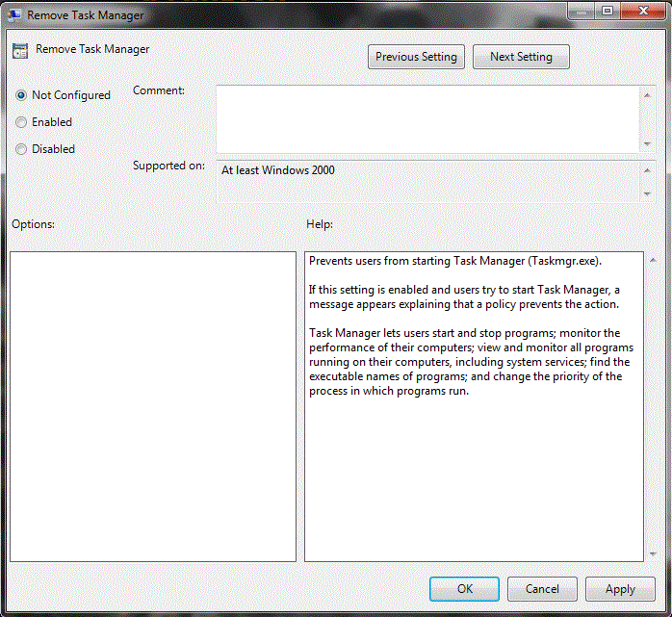Click the Help pane scroll-up arrow
This screenshot has width=672, height=617.
pyautogui.click(x=653, y=260)
